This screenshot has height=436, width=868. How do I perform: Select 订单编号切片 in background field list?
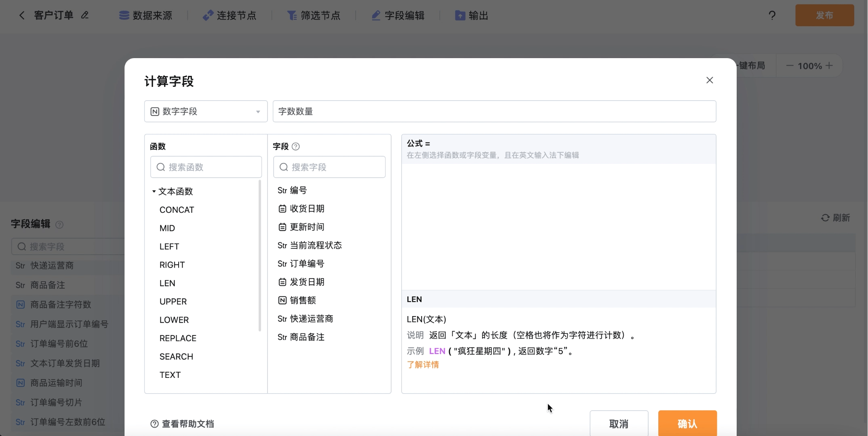[x=48, y=402]
